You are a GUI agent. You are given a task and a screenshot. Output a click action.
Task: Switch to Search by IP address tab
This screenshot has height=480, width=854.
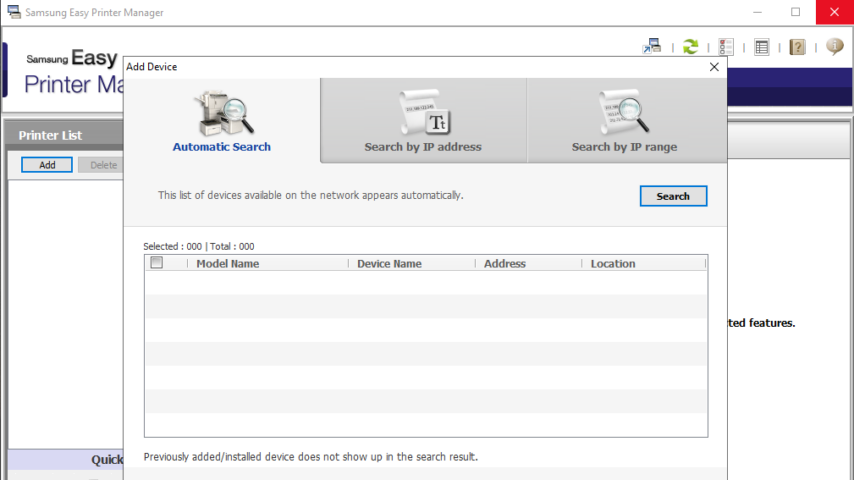[423, 120]
